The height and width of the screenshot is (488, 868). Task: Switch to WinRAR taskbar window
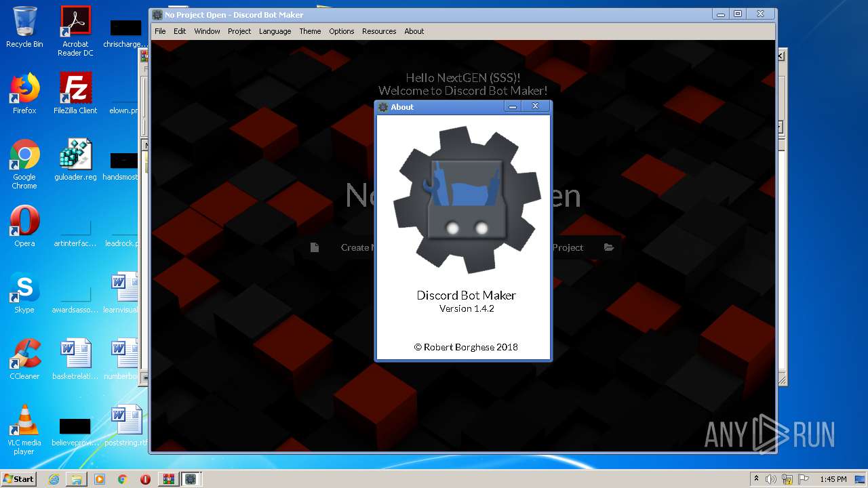click(x=168, y=479)
